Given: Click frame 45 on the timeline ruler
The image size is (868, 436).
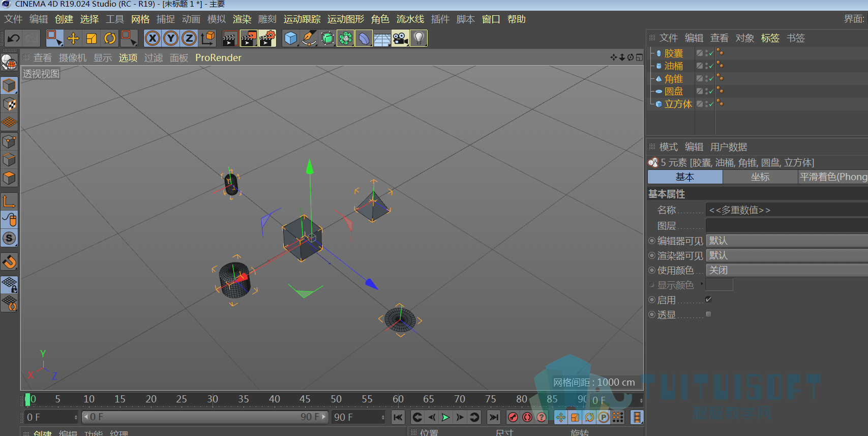Looking at the screenshot, I should 305,399.
